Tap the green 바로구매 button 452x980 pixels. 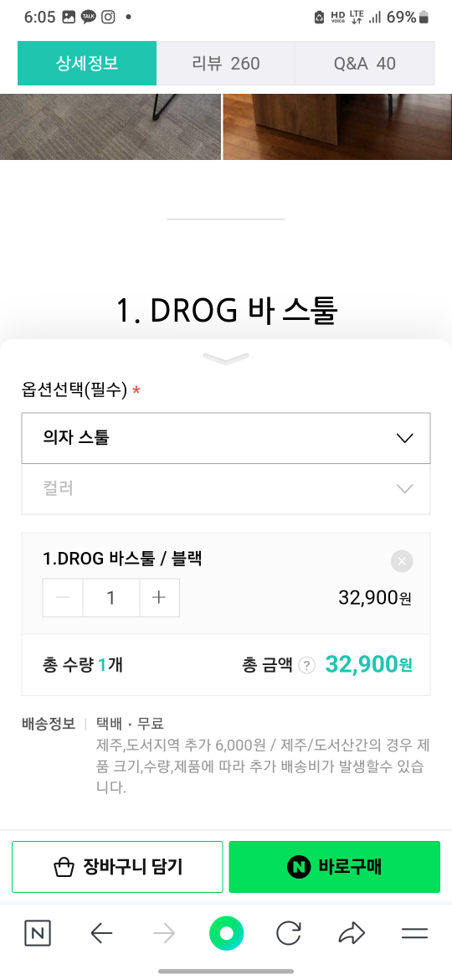pos(335,867)
